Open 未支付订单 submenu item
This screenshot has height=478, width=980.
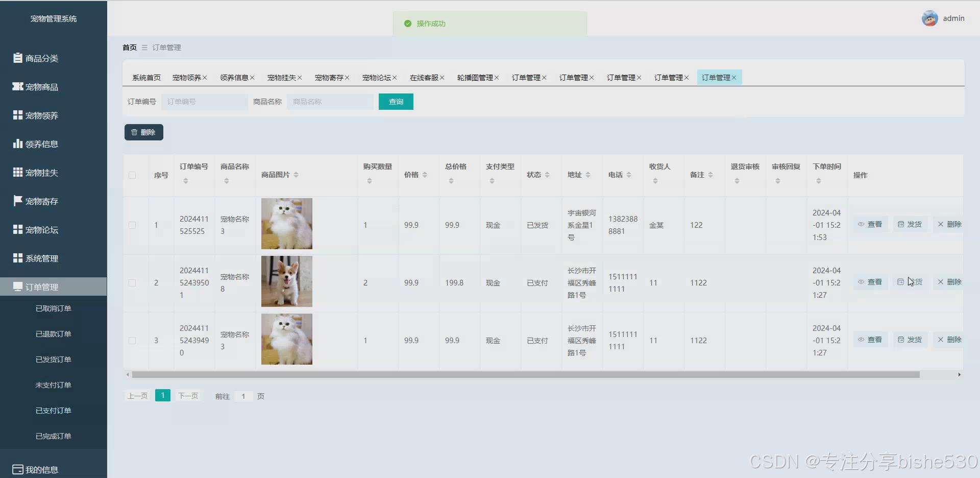pos(53,385)
